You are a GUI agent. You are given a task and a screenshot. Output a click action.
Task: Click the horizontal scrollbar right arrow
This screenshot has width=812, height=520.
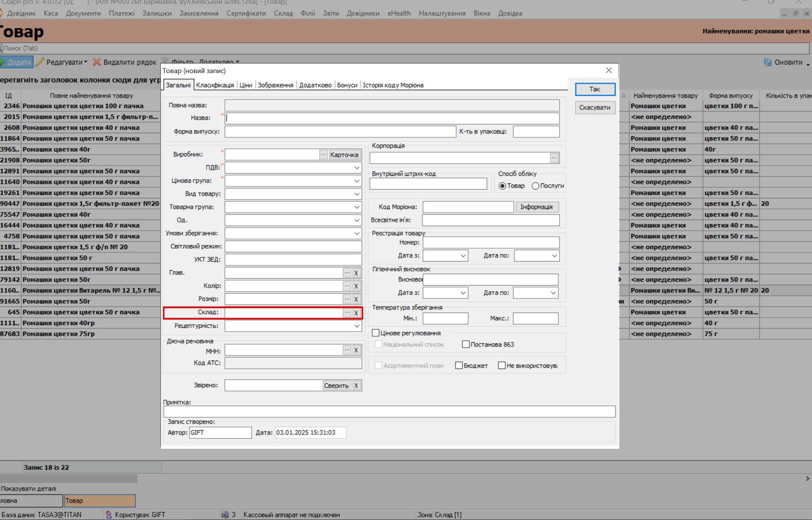click(807, 479)
